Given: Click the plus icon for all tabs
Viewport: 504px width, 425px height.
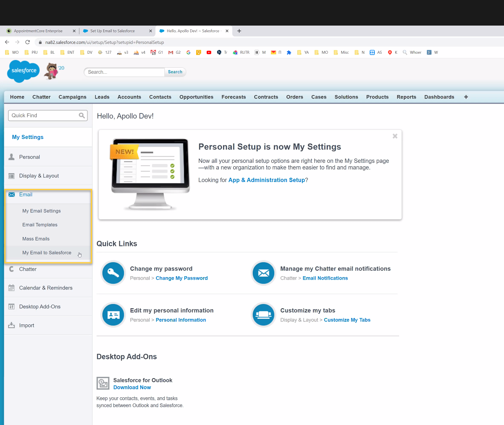Looking at the screenshot, I should click(x=466, y=97).
